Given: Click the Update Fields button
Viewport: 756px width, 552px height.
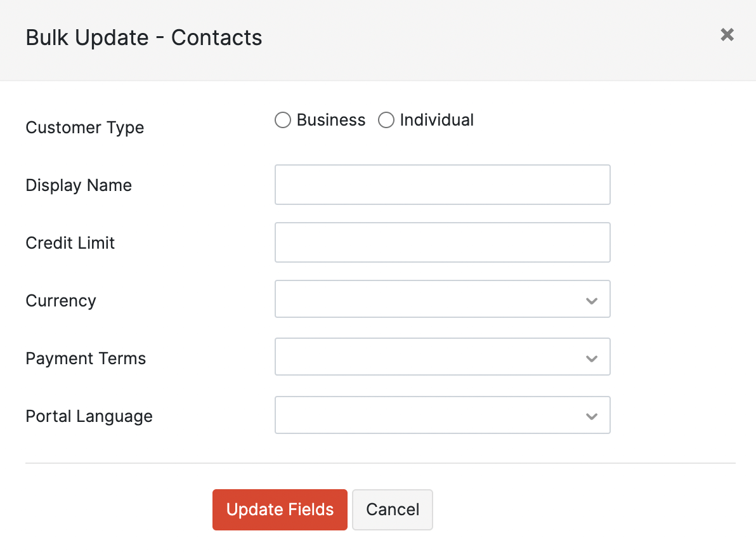Looking at the screenshot, I should click(x=279, y=509).
